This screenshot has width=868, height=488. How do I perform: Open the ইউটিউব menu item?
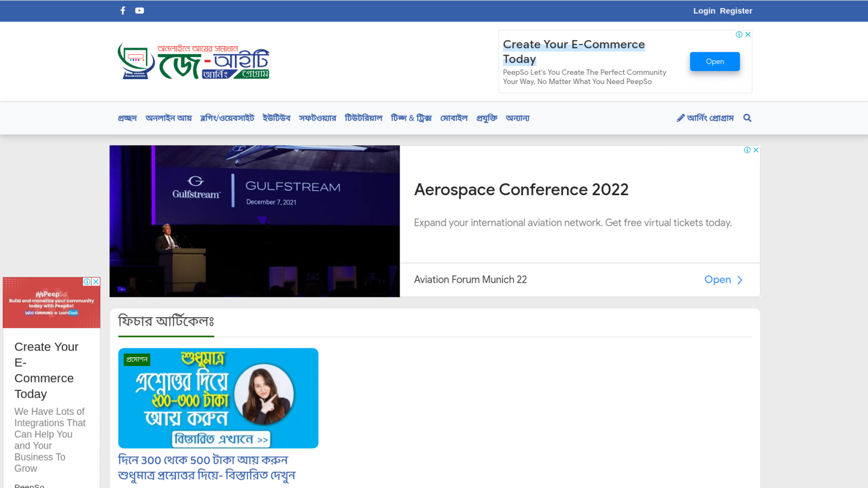coord(276,118)
